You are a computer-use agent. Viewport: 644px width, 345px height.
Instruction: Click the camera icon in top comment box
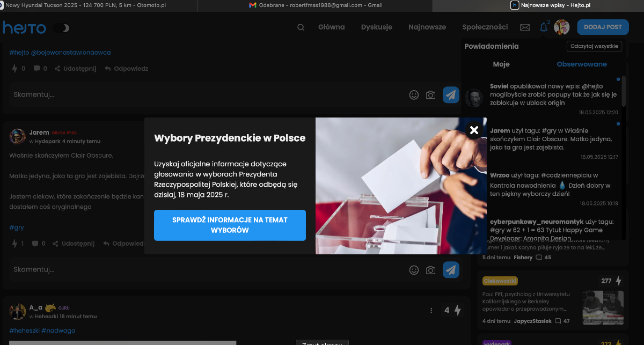click(x=430, y=95)
